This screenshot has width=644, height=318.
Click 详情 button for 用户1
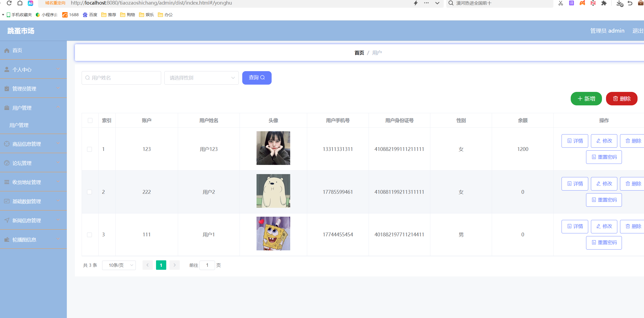tap(575, 226)
